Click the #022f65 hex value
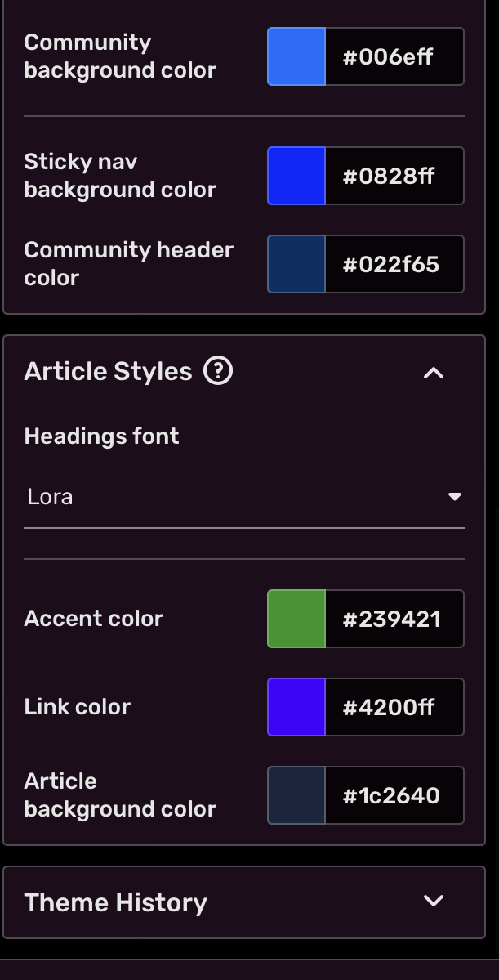This screenshot has width=499, height=980. coord(395,263)
